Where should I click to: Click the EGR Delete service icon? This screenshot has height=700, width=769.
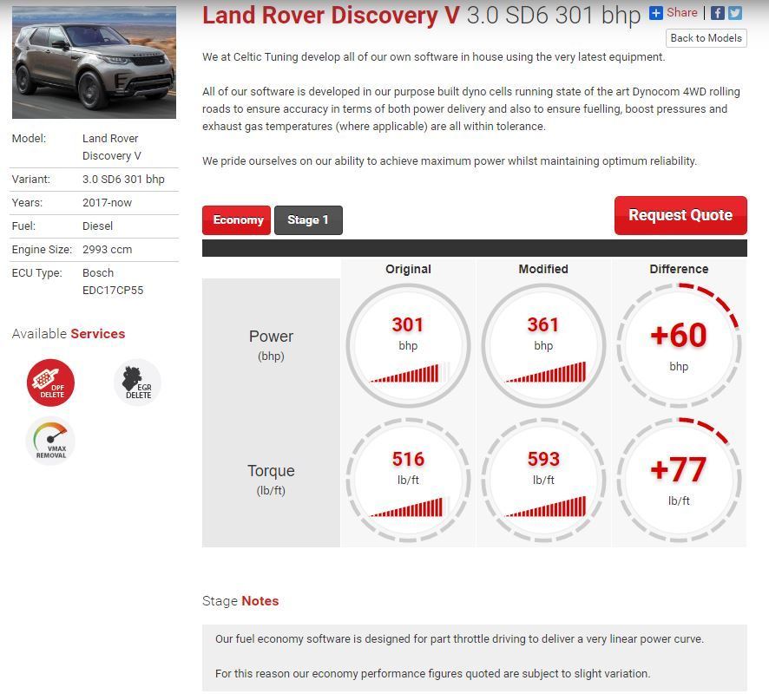pos(137,383)
